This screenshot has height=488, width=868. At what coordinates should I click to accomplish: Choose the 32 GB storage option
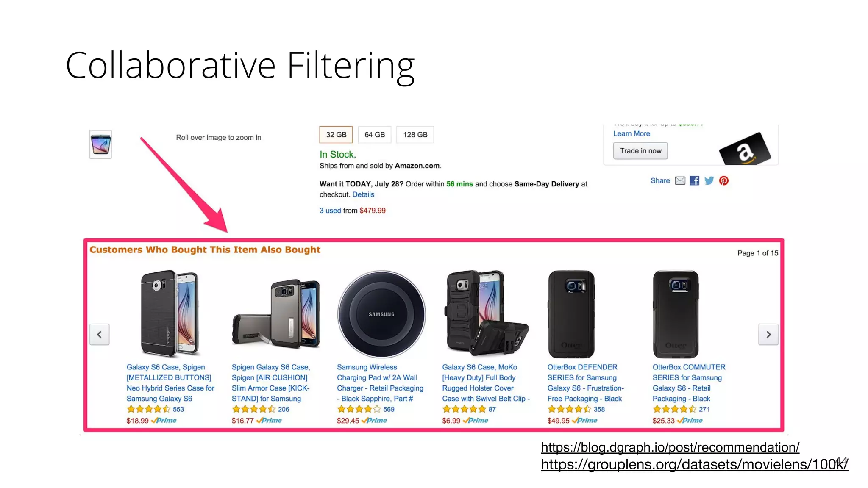click(336, 135)
